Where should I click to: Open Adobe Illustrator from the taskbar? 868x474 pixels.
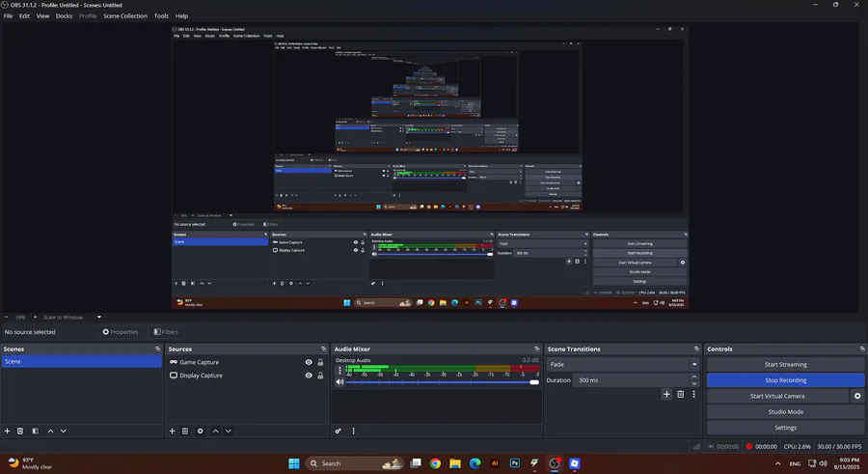tap(495, 463)
